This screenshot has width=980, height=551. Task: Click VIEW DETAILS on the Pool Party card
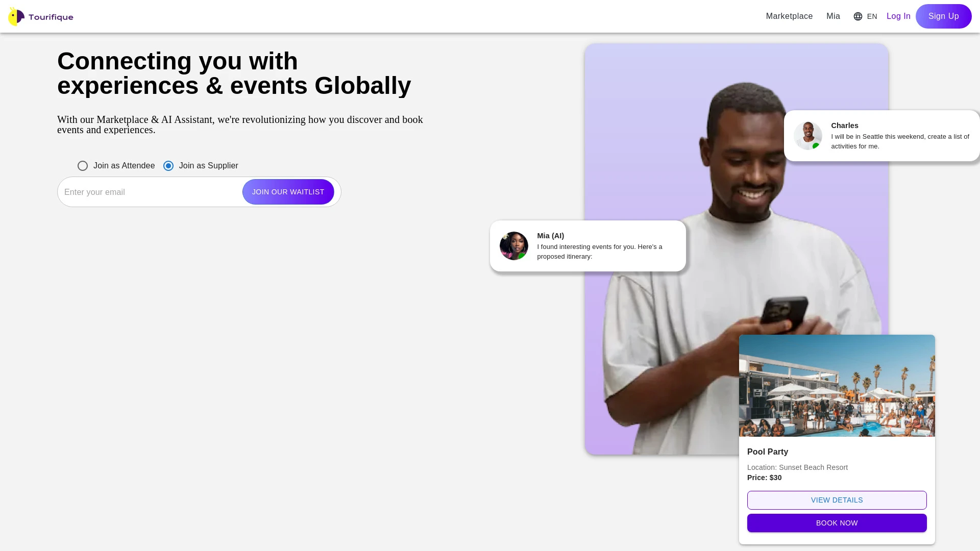click(837, 500)
